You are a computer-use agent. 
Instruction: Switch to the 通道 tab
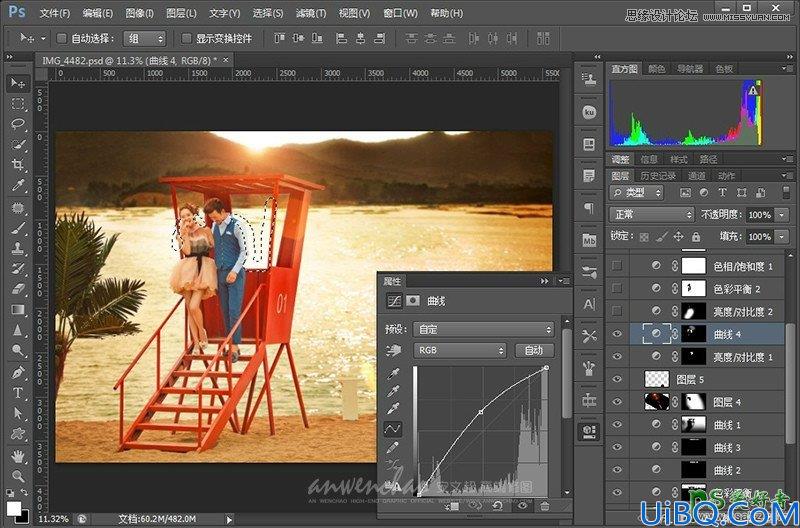click(x=696, y=176)
